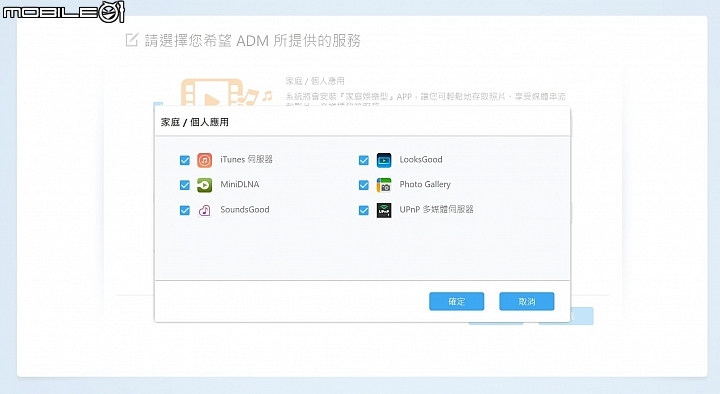
Task: Uncheck the LooksGood checkbox
Action: [364, 160]
